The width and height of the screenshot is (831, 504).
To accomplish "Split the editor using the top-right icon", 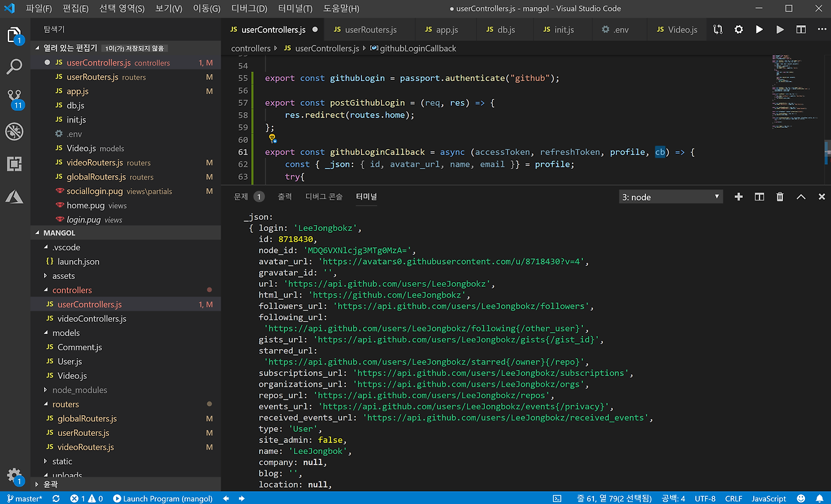I will [x=801, y=30].
